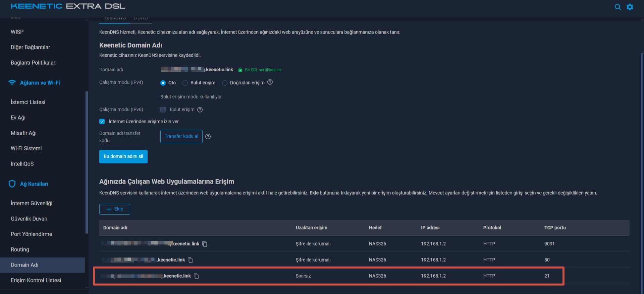The image size is (644, 294).
Task: Open Wi-Fi Sistemi page
Action: pyautogui.click(x=26, y=148)
